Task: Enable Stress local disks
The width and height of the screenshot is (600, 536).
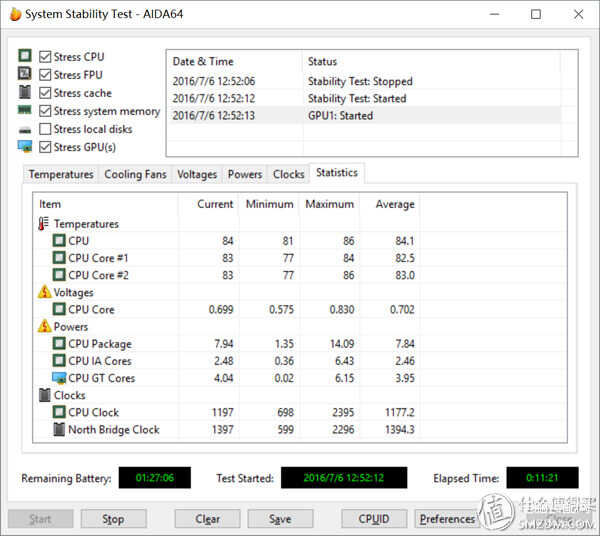Action: click(45, 129)
